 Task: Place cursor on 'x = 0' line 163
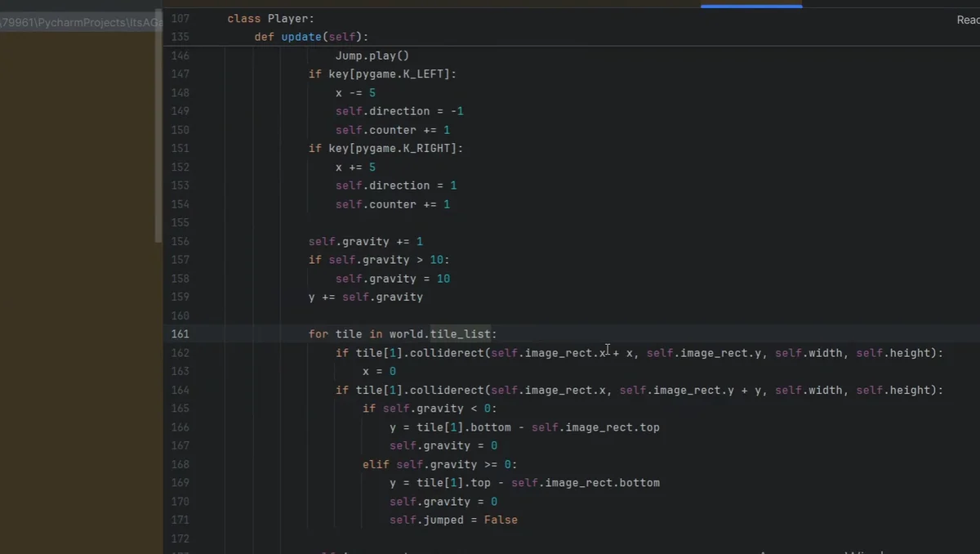click(x=379, y=371)
